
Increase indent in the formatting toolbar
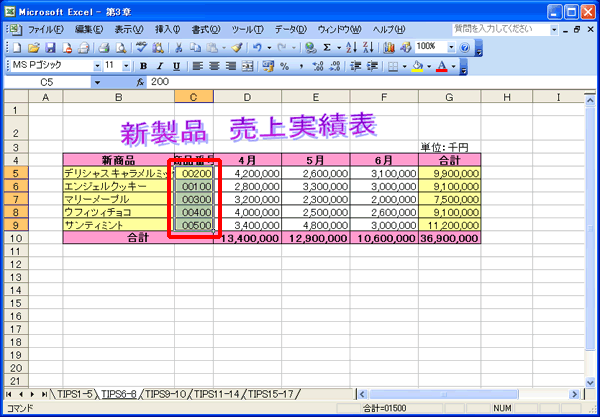click(x=372, y=66)
